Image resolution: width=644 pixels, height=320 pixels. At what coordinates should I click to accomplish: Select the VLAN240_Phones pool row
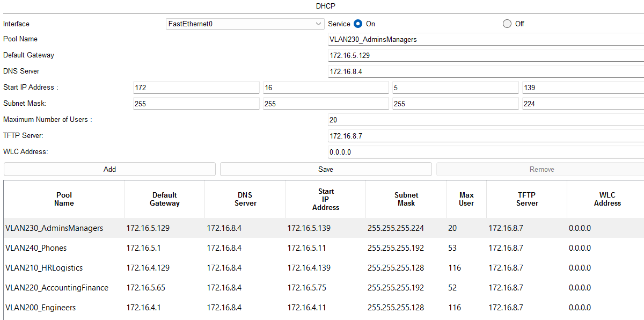pyautogui.click(x=324, y=248)
